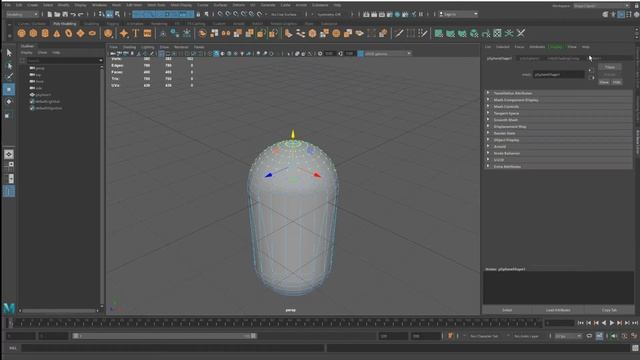Create a polygon cone from the shelf
This screenshot has width=640, height=360.
pos(57,33)
